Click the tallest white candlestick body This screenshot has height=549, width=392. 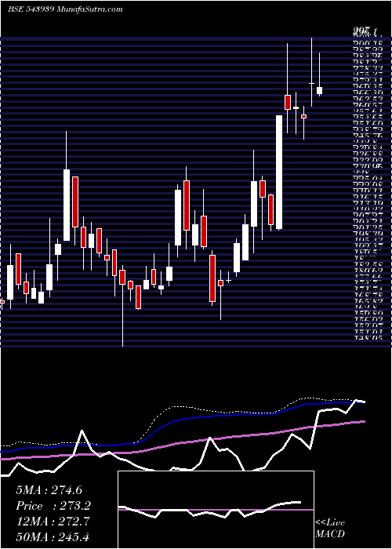point(279,173)
